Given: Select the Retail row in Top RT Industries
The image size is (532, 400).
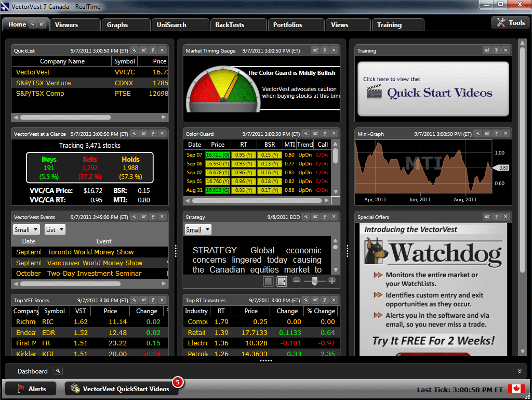Looking at the screenshot, I should (x=261, y=332).
